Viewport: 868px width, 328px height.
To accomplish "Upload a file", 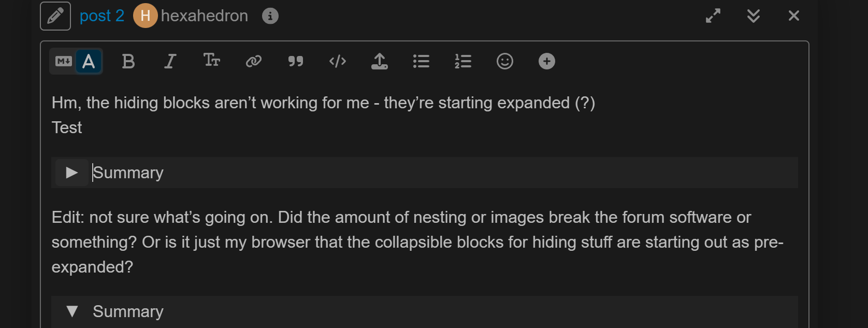I will click(x=379, y=61).
